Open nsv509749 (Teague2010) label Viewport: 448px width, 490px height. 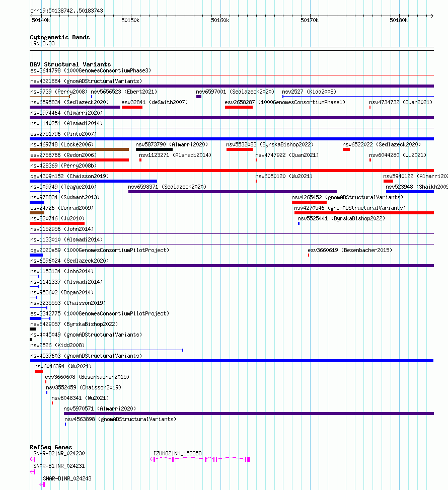[x=63, y=187]
